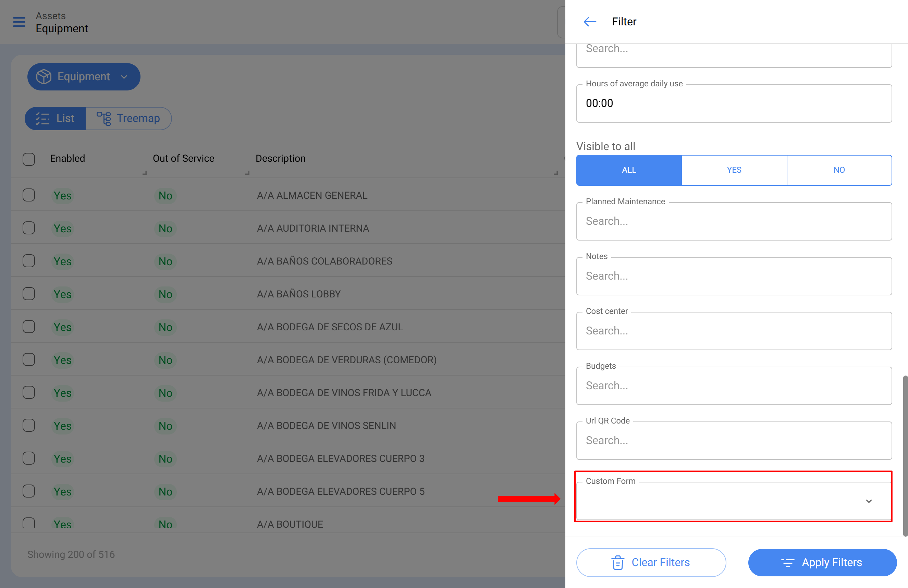Click the trash icon in Clear Filters
The width and height of the screenshot is (908, 588).
coord(618,562)
